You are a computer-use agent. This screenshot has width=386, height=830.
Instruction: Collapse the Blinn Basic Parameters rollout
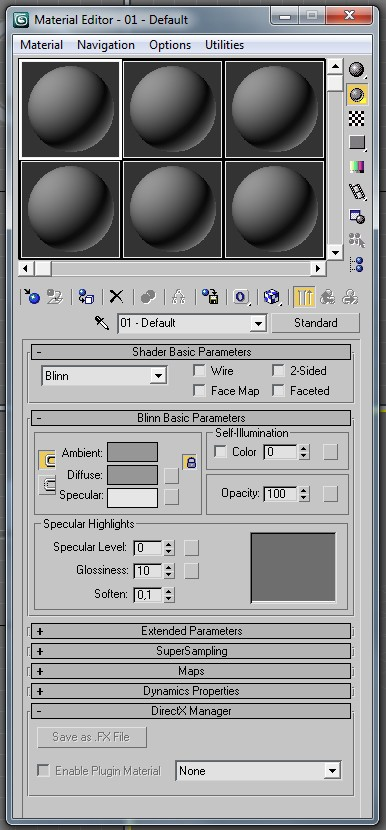point(191,418)
